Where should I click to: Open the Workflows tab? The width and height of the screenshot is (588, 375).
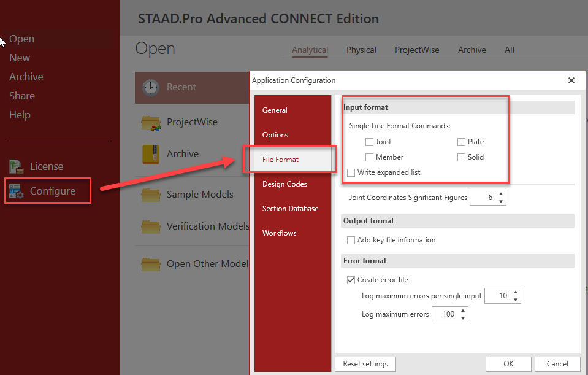point(293,233)
